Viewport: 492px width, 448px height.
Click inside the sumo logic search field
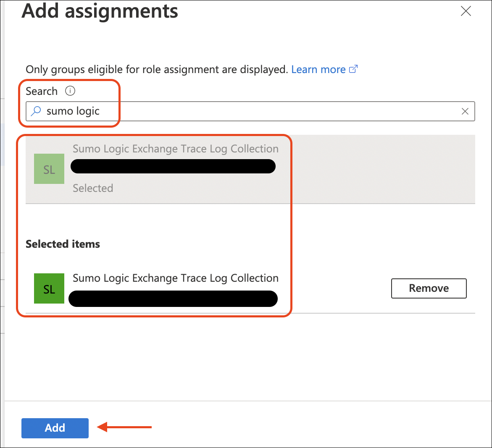[x=210, y=111]
